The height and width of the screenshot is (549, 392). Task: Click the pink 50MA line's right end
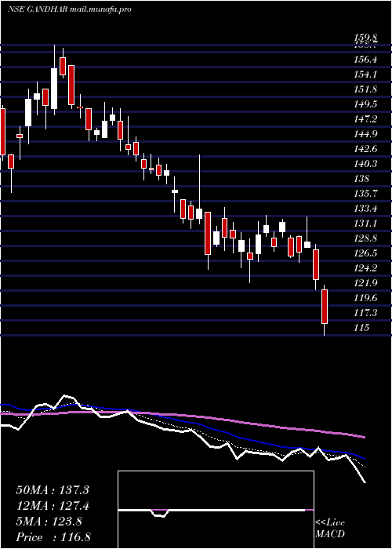(364, 437)
